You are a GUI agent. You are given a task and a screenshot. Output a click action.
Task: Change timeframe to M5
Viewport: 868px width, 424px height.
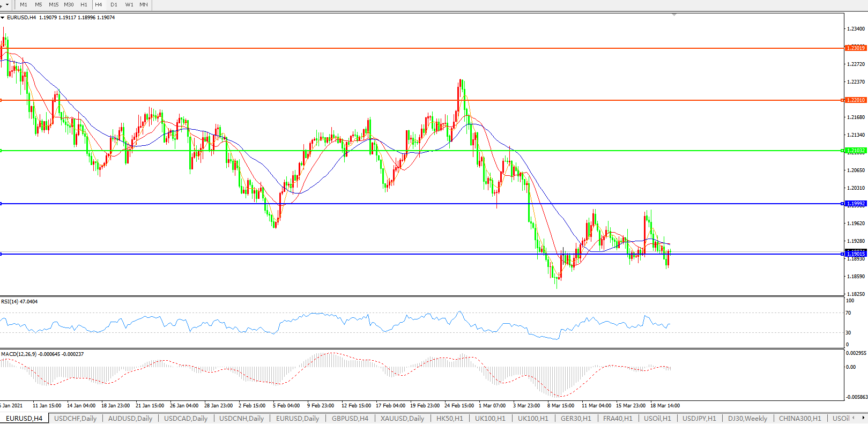pyautogui.click(x=39, y=5)
